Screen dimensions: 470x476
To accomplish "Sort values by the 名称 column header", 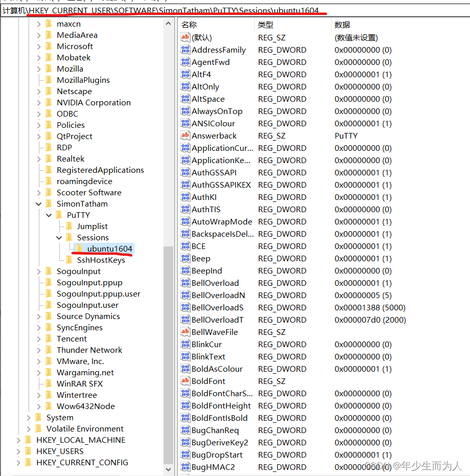I will click(217, 25).
